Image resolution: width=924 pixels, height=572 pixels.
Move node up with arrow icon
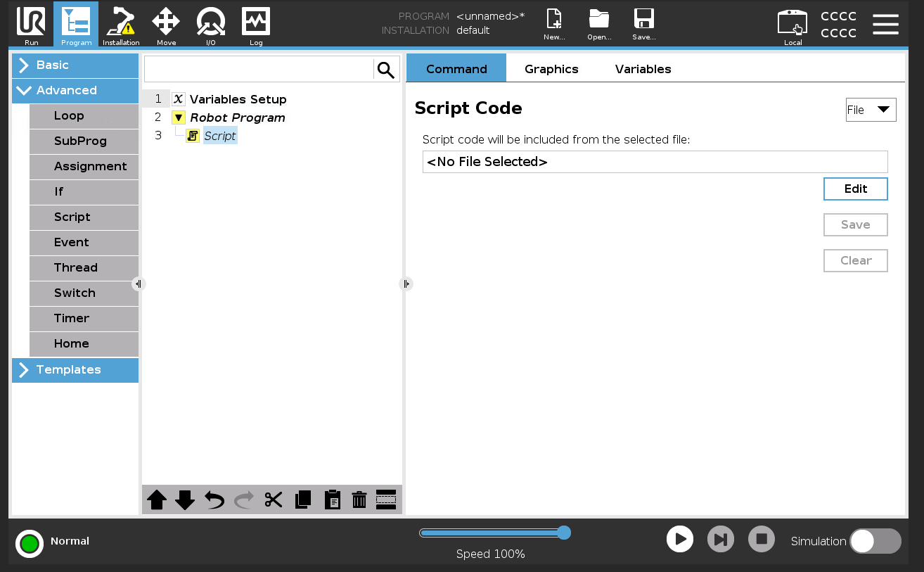coord(157,500)
